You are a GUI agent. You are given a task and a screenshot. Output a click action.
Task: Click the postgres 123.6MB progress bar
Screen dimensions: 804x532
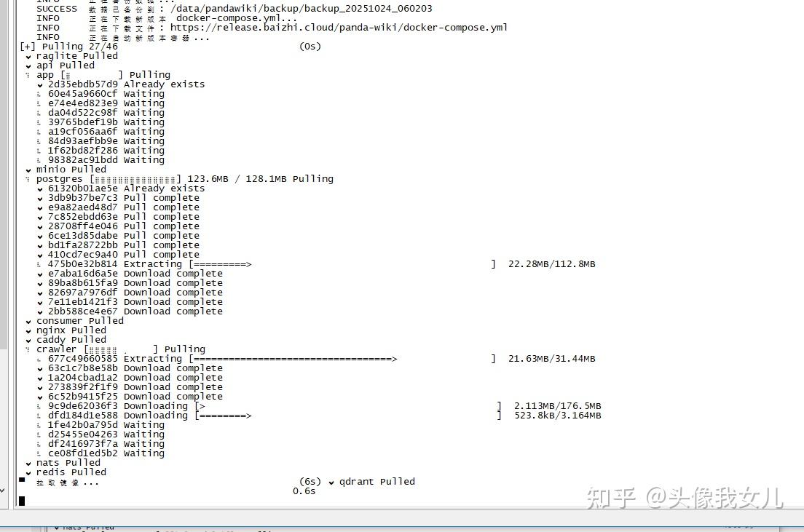pyautogui.click(x=135, y=179)
